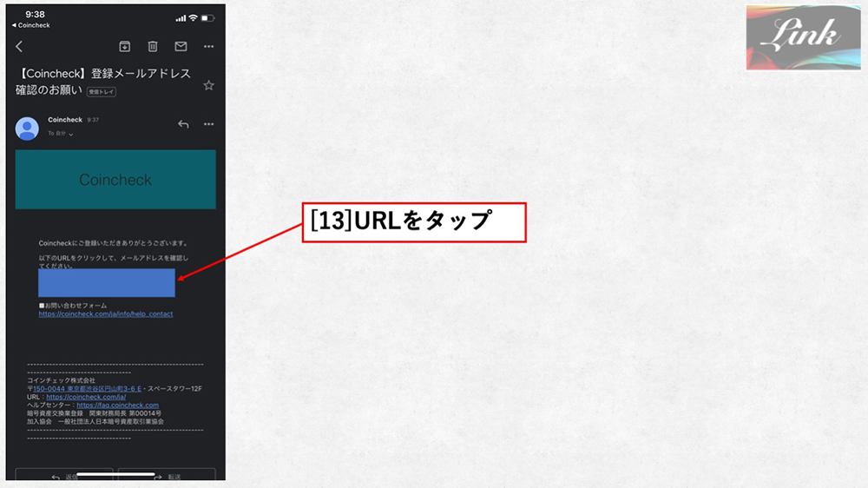Delete the email using the trash icon
This screenshot has width=868, height=488.
(x=153, y=47)
